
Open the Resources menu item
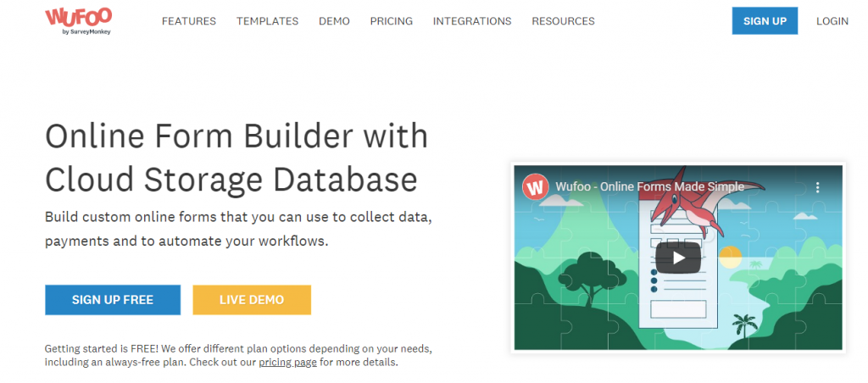pyautogui.click(x=563, y=21)
